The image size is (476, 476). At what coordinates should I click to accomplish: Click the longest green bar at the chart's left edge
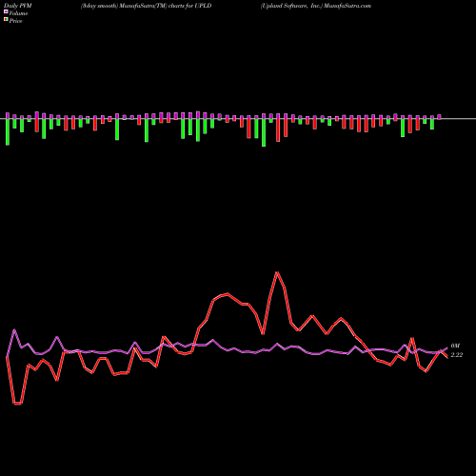tap(8, 131)
